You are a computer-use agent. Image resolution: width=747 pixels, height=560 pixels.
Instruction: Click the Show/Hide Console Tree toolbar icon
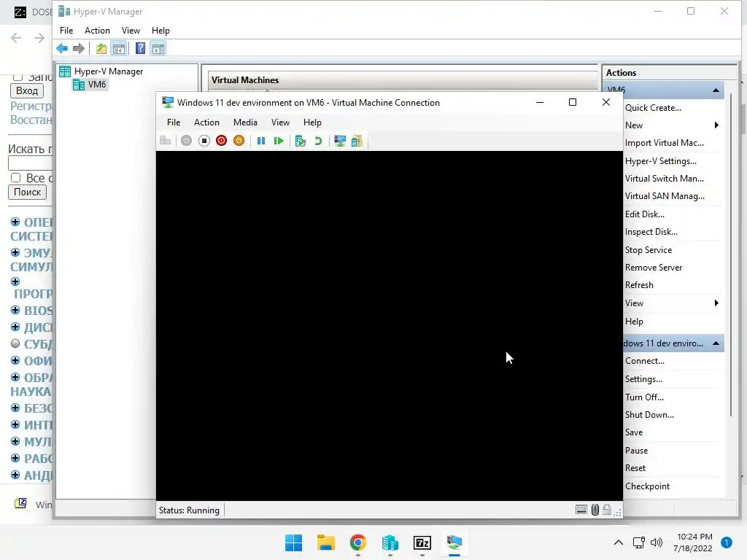[119, 48]
